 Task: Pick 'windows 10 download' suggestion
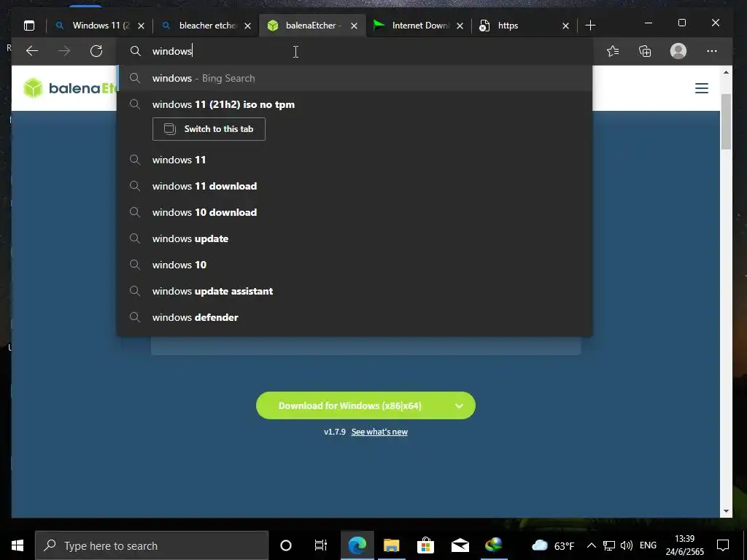tap(355, 212)
